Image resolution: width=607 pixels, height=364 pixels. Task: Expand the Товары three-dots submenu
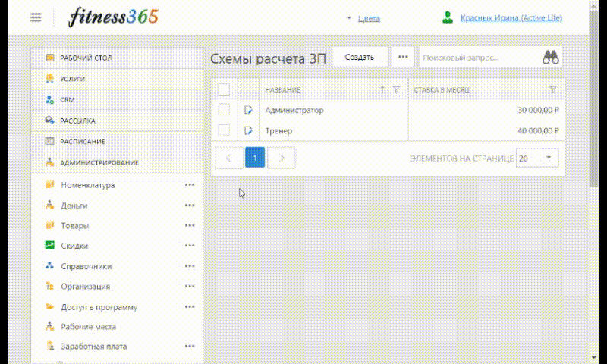pos(190,225)
